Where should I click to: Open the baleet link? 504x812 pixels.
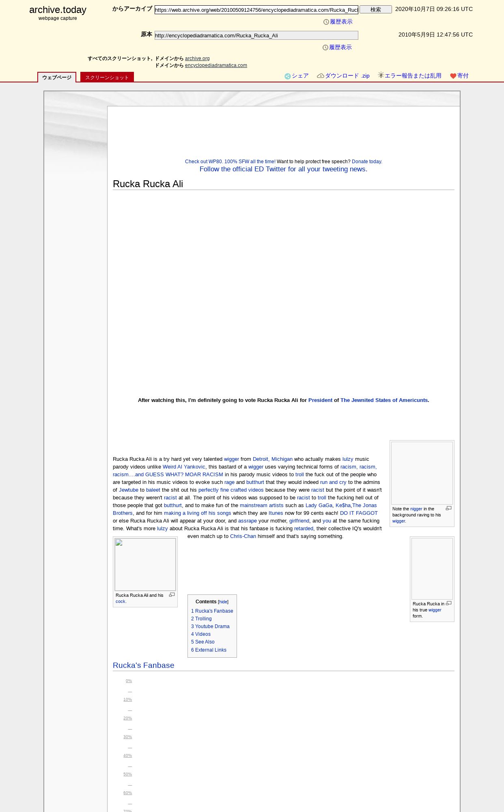(153, 490)
